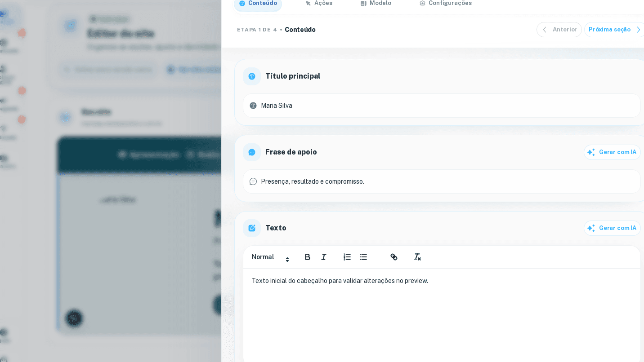Insert a bulleted list

(x=363, y=257)
